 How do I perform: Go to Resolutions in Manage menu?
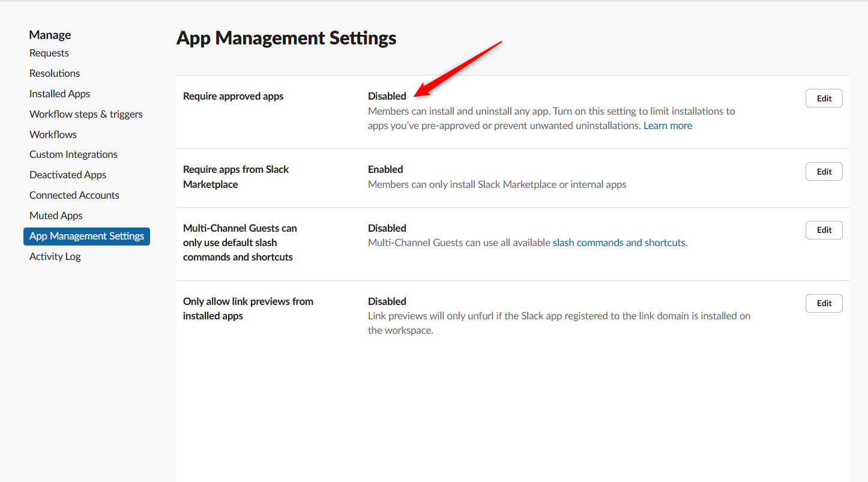(x=55, y=73)
